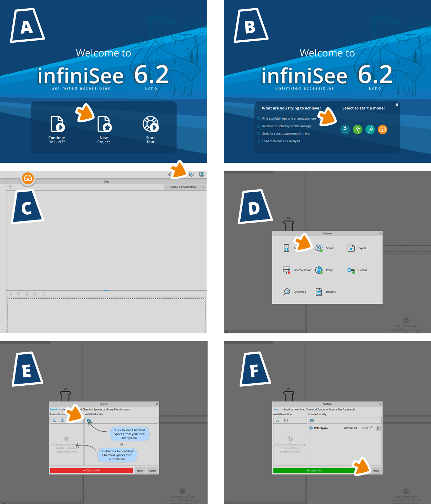Launch the Start Tour lifebuoy icon

(150, 124)
